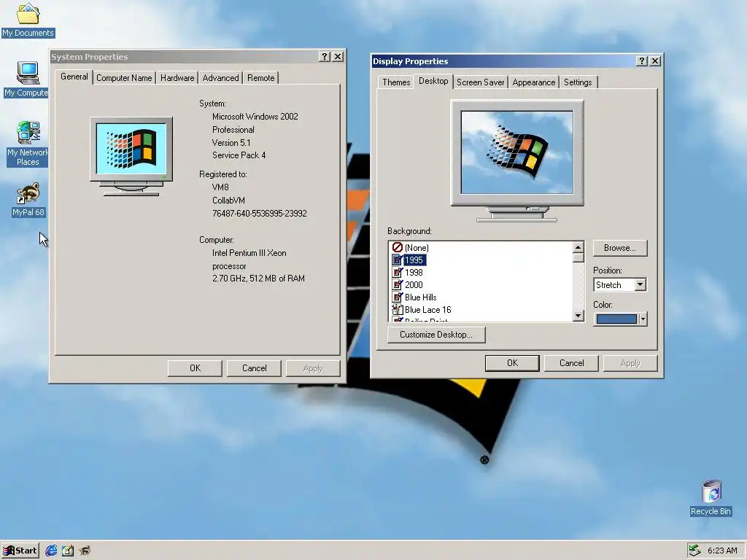Launch the MyPal 68 browser shortcut
This screenshot has height=560, width=747.
click(28, 200)
